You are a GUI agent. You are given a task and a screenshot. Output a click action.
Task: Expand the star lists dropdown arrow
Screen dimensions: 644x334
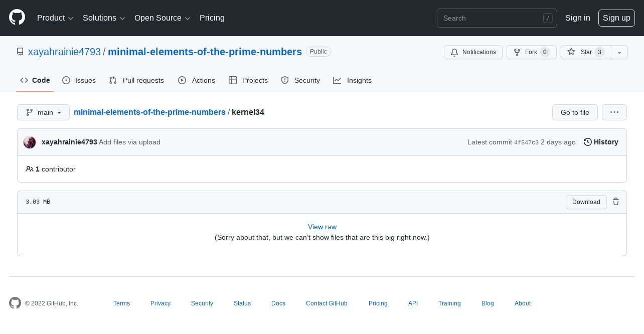click(x=619, y=52)
